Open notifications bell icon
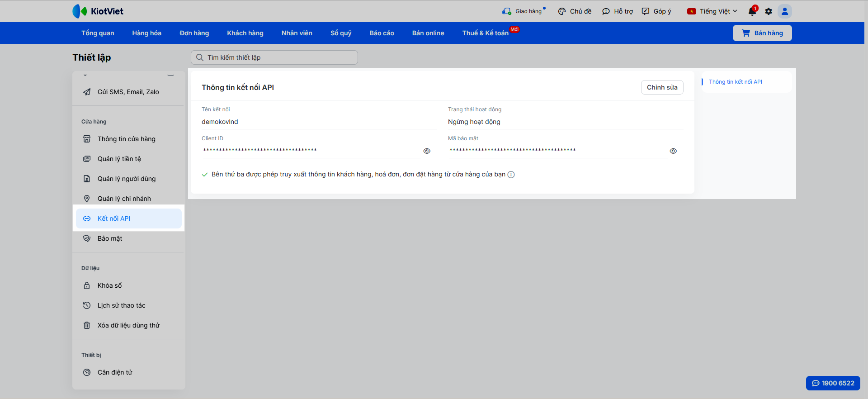 pyautogui.click(x=752, y=11)
